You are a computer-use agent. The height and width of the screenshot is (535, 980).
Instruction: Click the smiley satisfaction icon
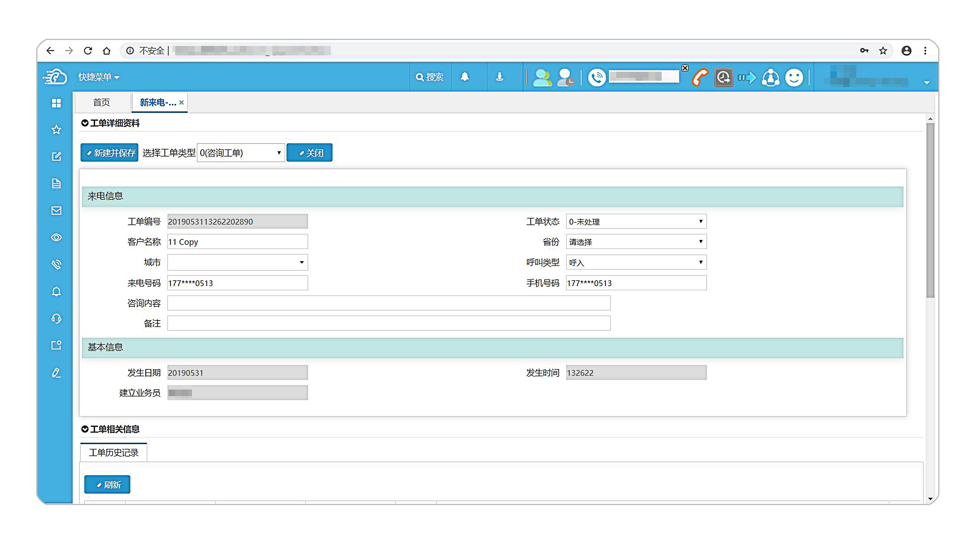click(x=794, y=77)
